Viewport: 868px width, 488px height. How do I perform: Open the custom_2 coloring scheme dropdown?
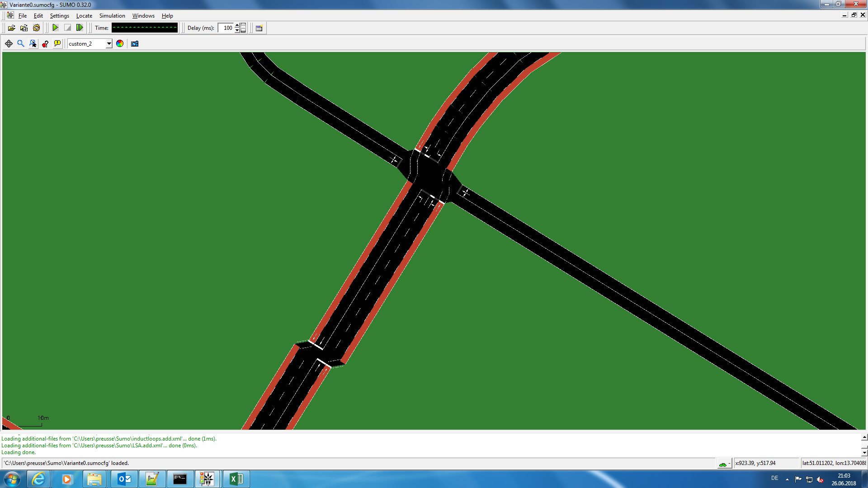tap(109, 44)
